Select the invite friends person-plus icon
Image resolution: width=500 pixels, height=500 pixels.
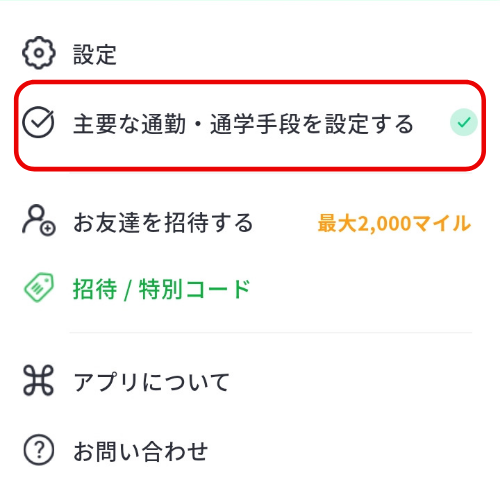(x=39, y=220)
